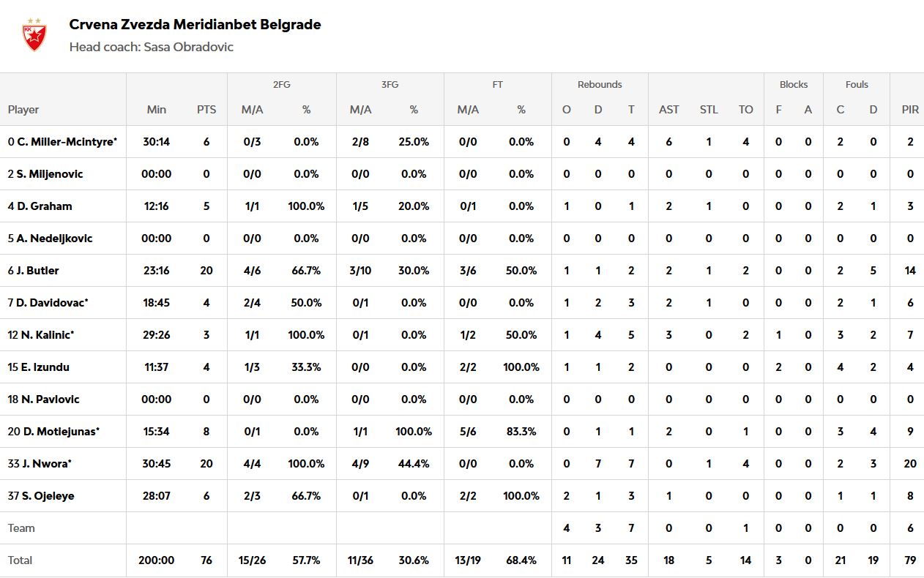Click the Crvena Zvezda club logo
This screenshot has height=578, width=924.
[x=34, y=35]
